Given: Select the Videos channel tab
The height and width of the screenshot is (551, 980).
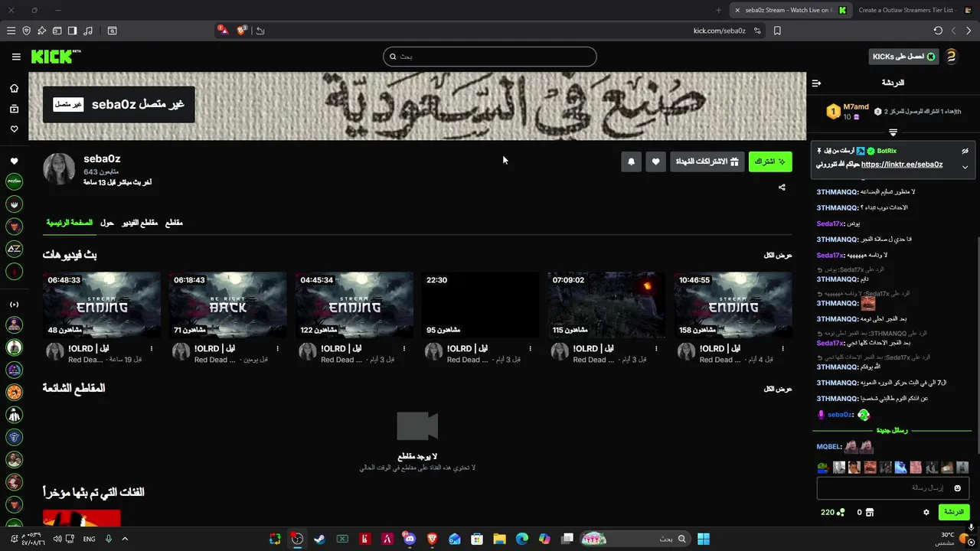Looking at the screenshot, I should click(140, 223).
